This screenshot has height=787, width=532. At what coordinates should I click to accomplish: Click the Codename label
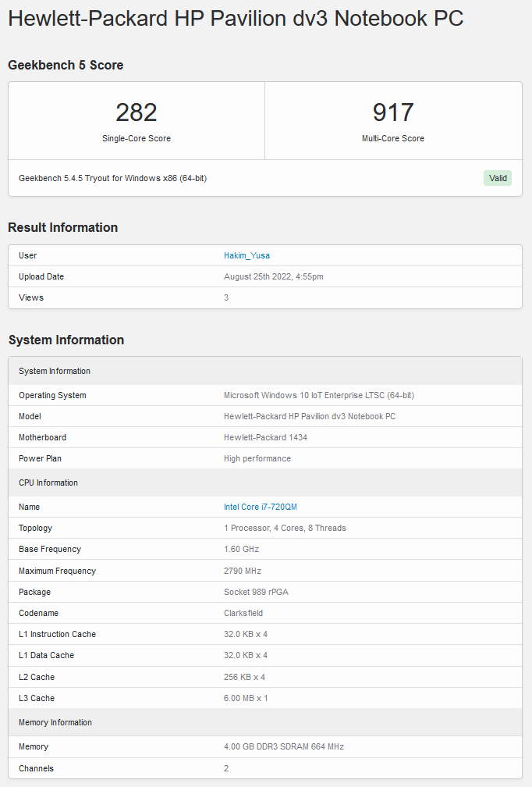38,614
